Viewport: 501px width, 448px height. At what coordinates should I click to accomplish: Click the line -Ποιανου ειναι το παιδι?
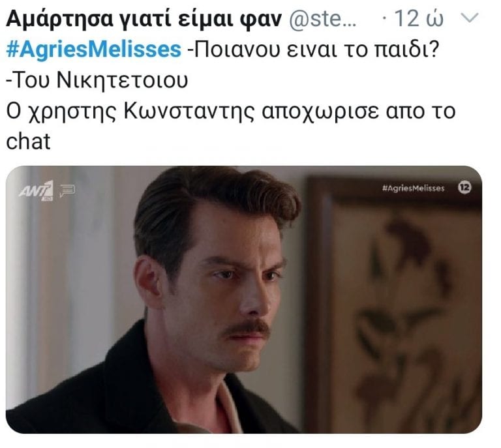click(313, 50)
